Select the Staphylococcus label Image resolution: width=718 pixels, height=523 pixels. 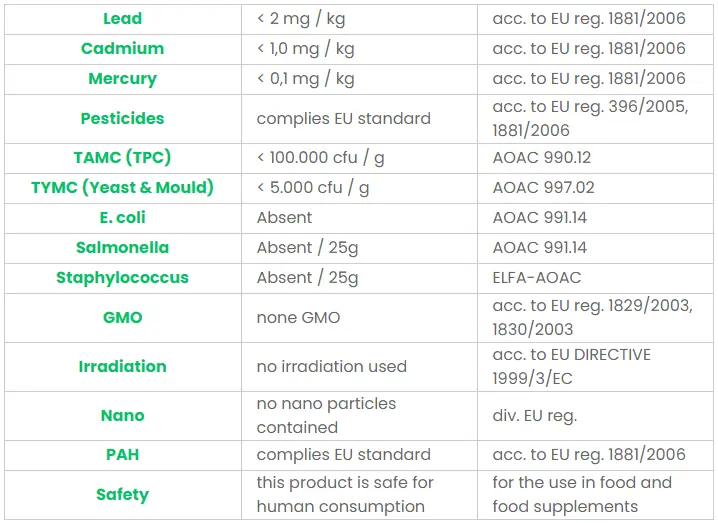click(122, 277)
